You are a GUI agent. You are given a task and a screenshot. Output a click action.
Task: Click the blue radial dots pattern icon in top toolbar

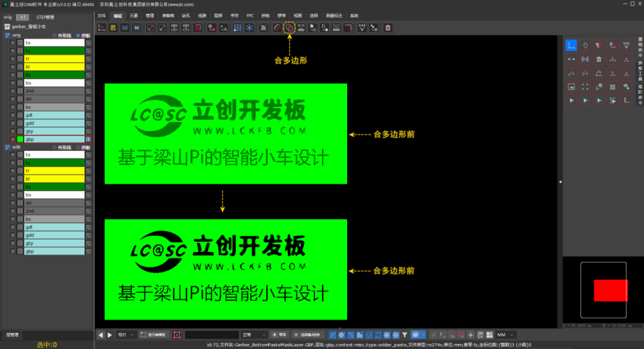(x=249, y=28)
